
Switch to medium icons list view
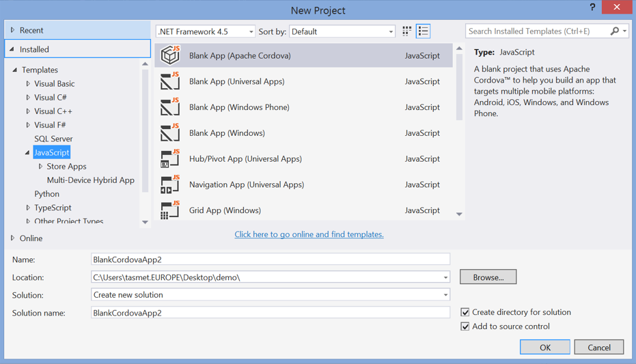[423, 31]
